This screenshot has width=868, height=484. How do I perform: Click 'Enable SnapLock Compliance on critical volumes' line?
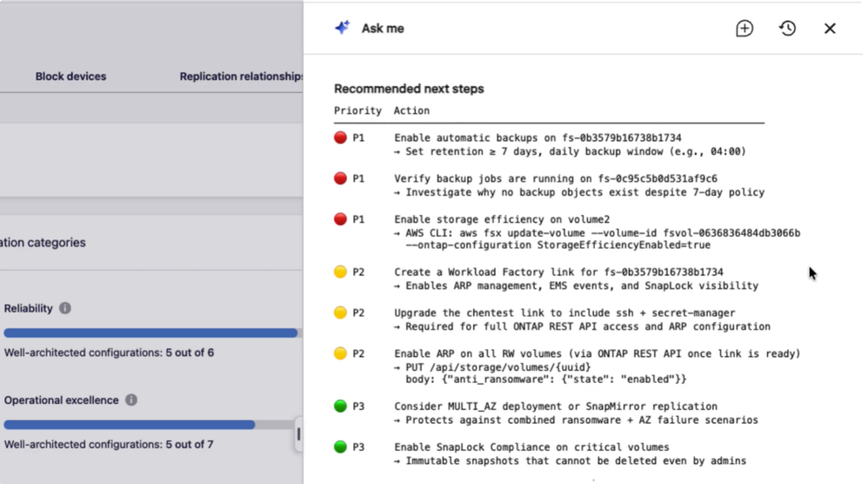tap(531, 447)
